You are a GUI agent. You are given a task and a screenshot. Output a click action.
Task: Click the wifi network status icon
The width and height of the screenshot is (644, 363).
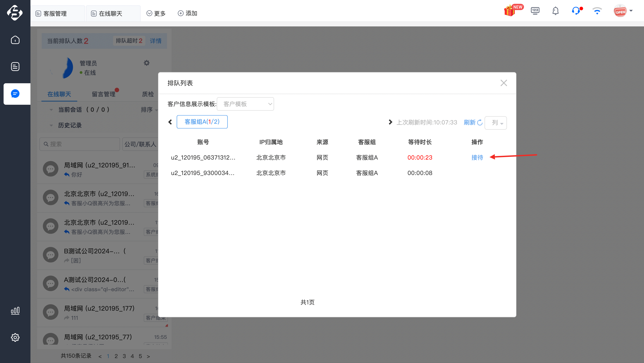[x=597, y=11]
